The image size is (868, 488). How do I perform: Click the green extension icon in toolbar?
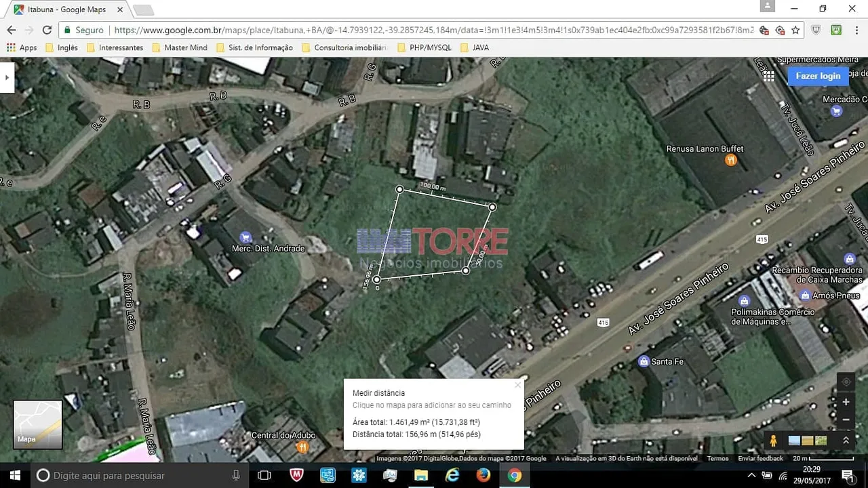tap(837, 30)
